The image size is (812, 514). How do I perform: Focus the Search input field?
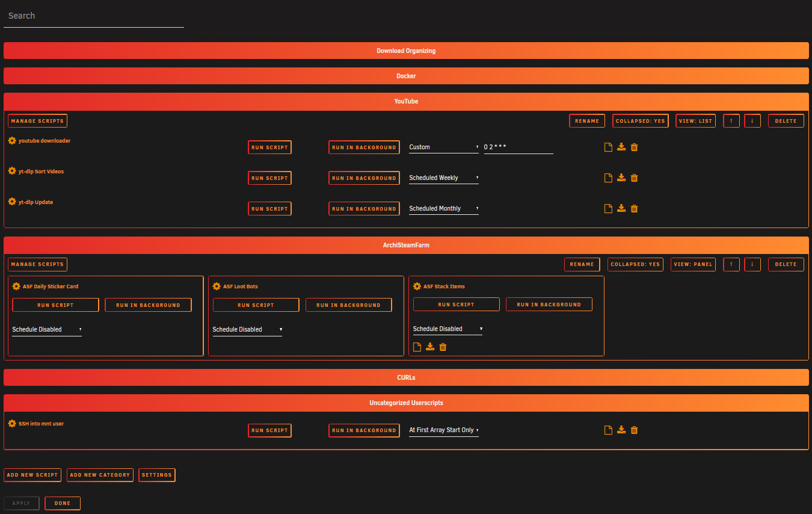94,16
